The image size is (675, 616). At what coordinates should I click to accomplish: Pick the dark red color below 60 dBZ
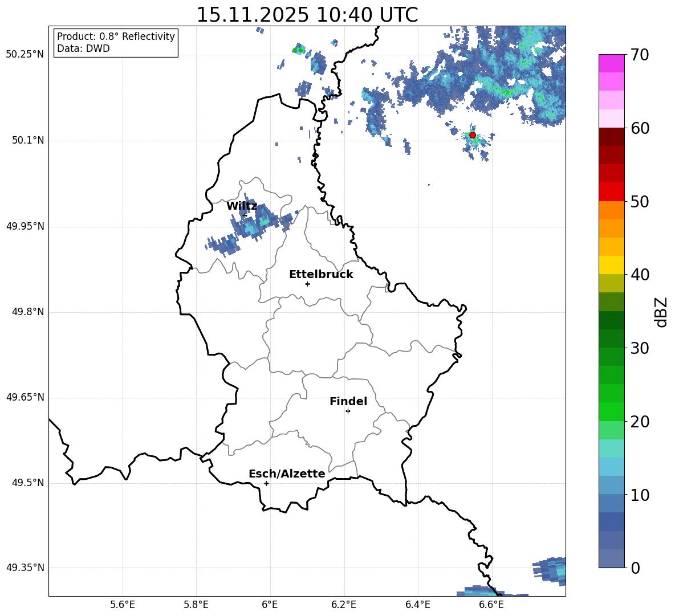(611, 137)
